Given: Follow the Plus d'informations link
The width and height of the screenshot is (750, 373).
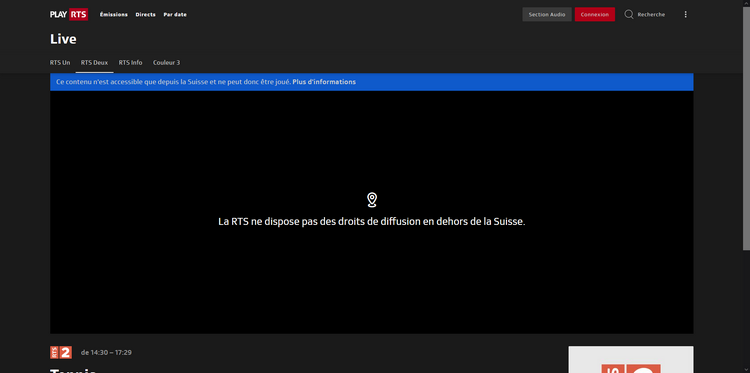Looking at the screenshot, I should tap(324, 82).
